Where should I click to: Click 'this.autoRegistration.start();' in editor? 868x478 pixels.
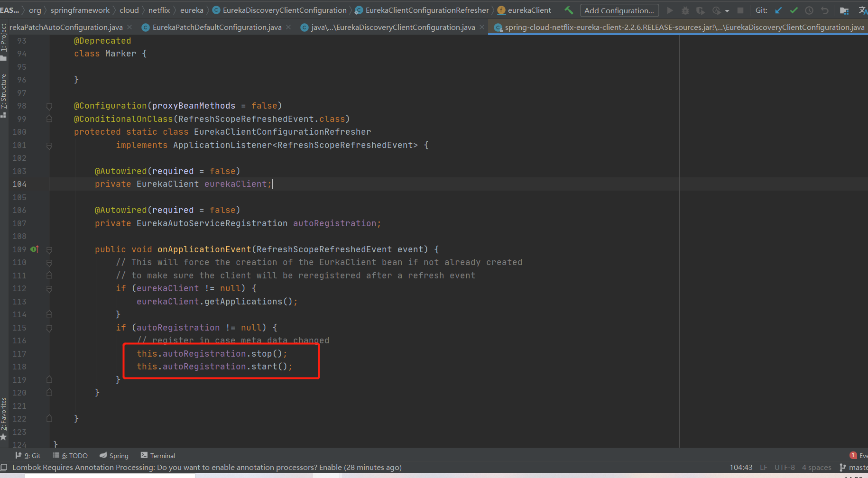[214, 367]
